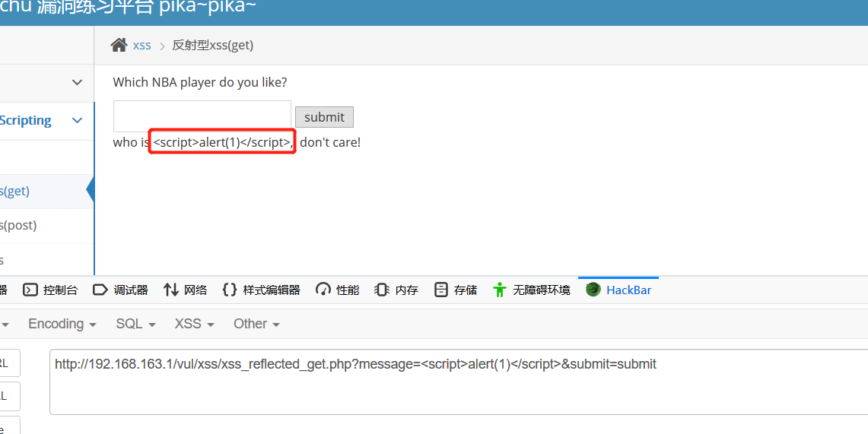868x434 pixels.
Task: Click the 反射型xss(get) breadcrumb text
Action: (212, 46)
